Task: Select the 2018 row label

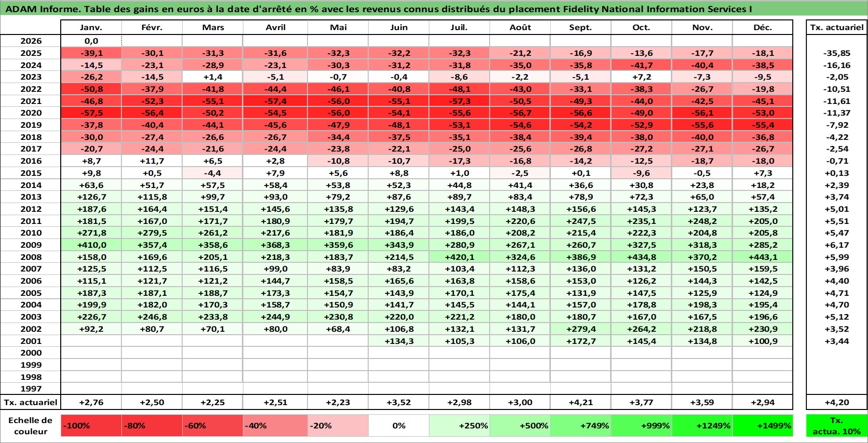Action: click(31, 137)
